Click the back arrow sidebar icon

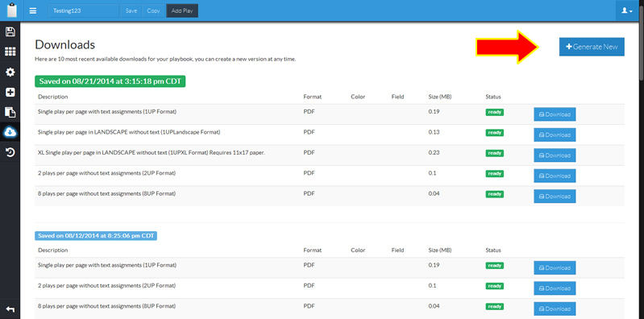[10, 309]
